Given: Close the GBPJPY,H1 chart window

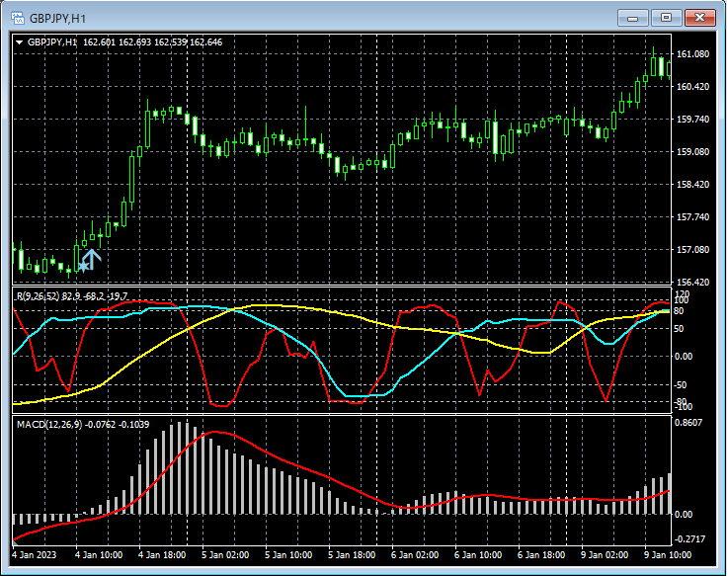Looking at the screenshot, I should point(701,17).
